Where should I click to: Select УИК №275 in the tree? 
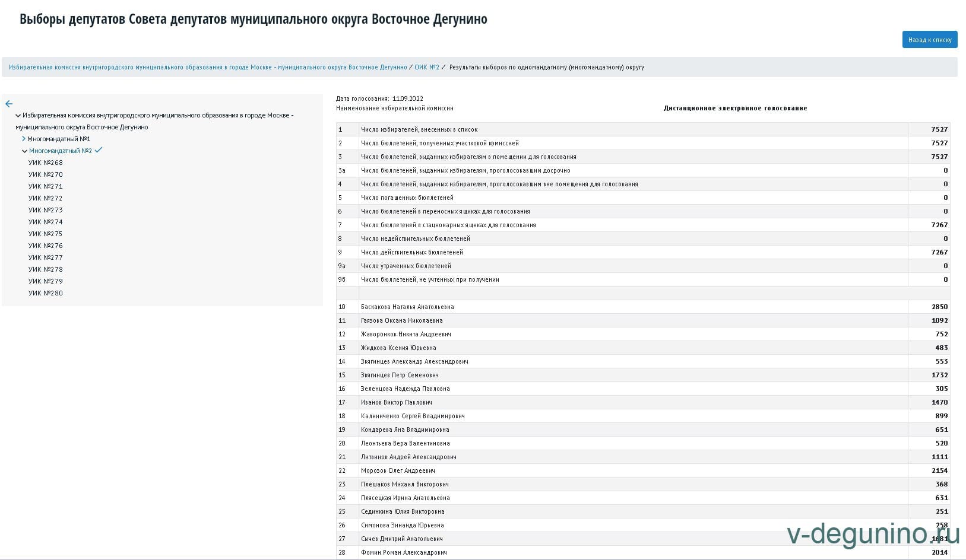(x=46, y=234)
